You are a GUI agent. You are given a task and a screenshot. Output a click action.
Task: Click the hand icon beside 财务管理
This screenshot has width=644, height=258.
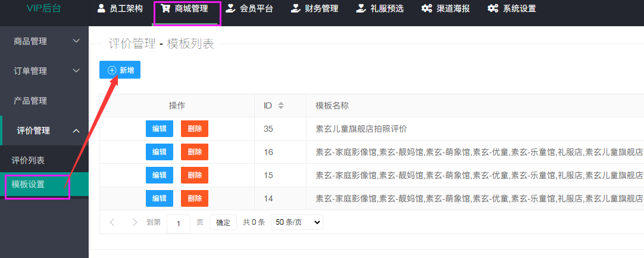pos(295,9)
